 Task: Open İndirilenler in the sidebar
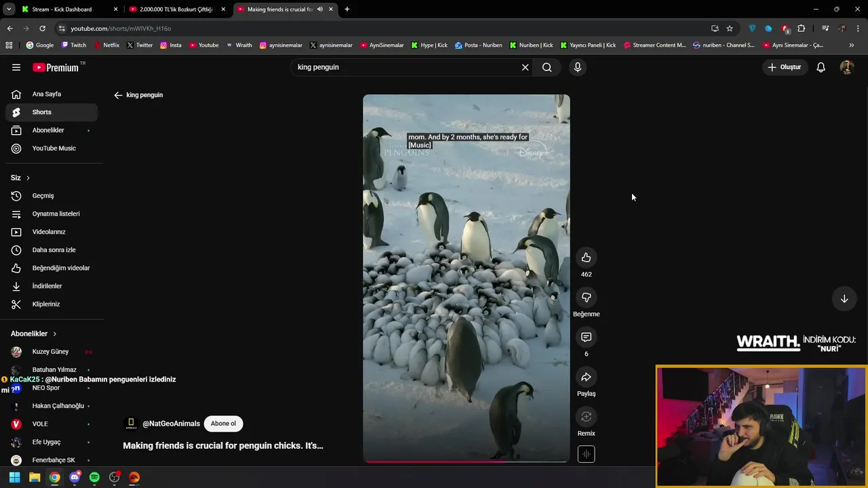(x=51, y=286)
